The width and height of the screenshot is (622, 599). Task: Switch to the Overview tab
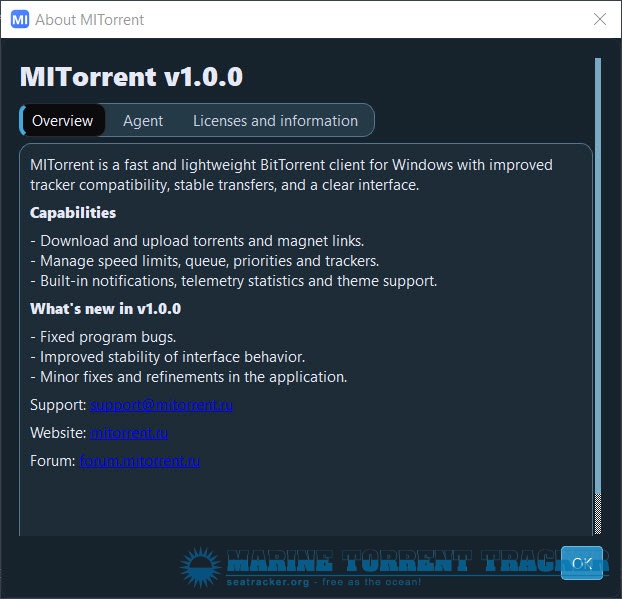62,120
